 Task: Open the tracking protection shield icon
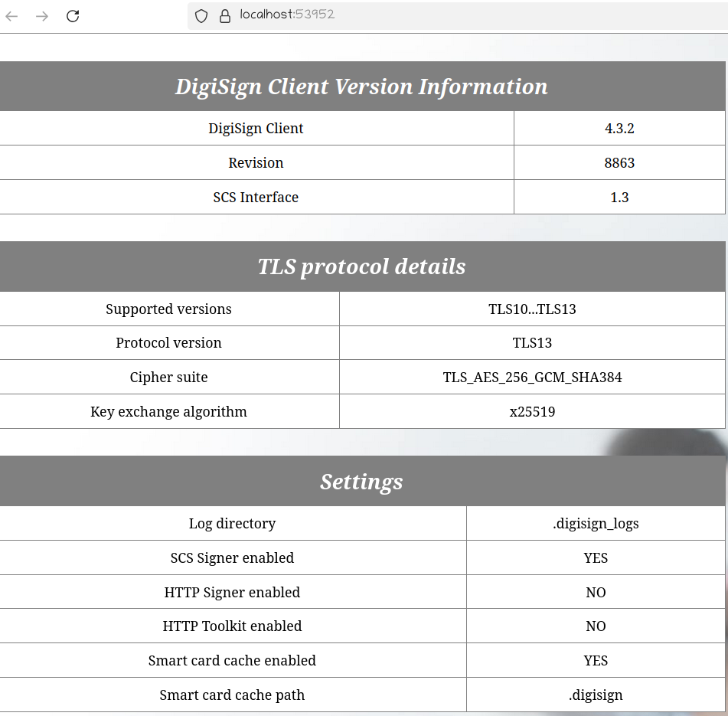[x=201, y=16]
